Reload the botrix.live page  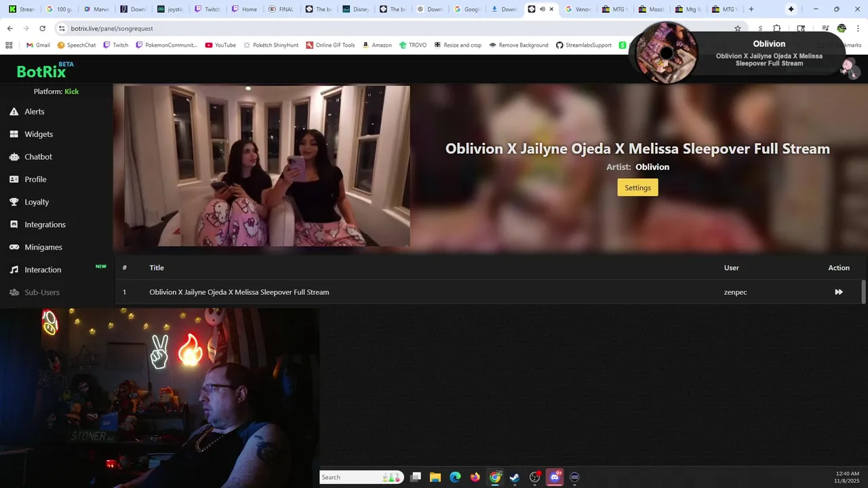coord(43,28)
